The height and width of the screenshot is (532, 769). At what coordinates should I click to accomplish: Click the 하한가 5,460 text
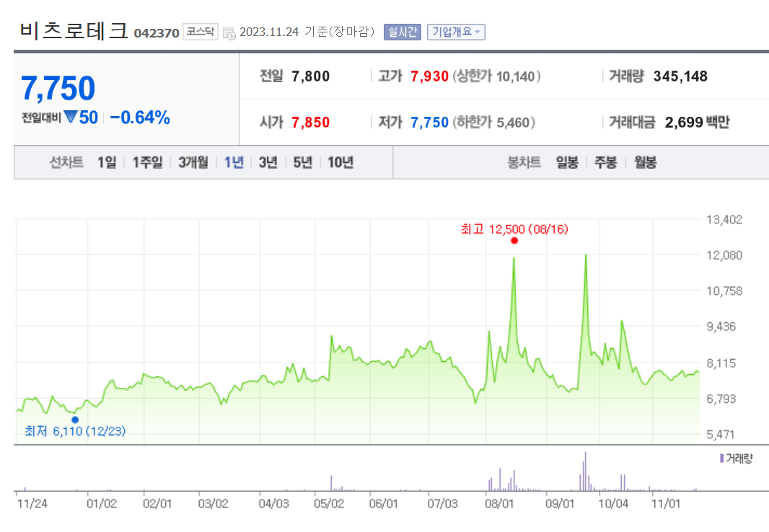493,123
